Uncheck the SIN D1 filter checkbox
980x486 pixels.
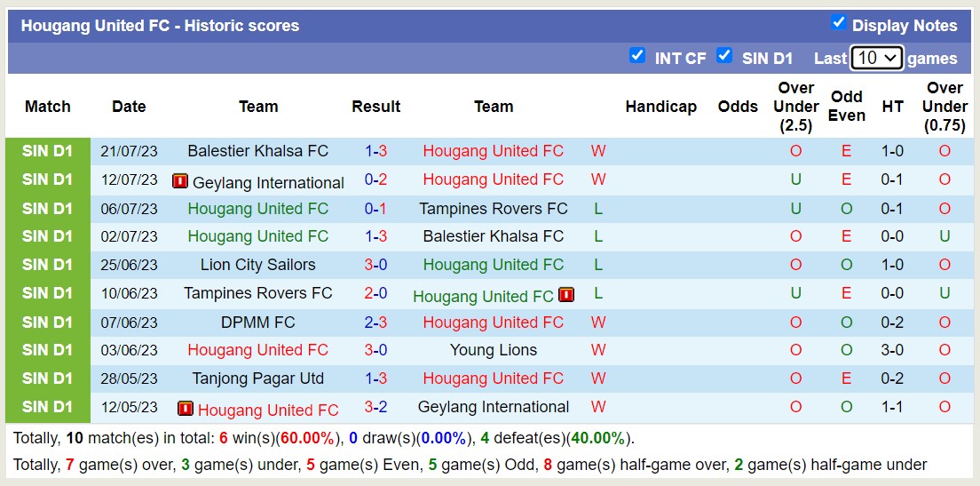tap(724, 56)
